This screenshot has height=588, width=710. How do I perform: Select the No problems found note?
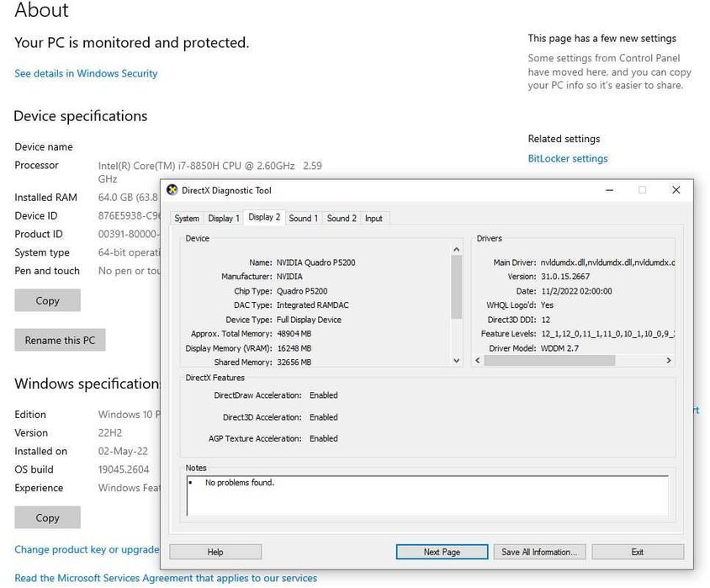pyautogui.click(x=240, y=483)
